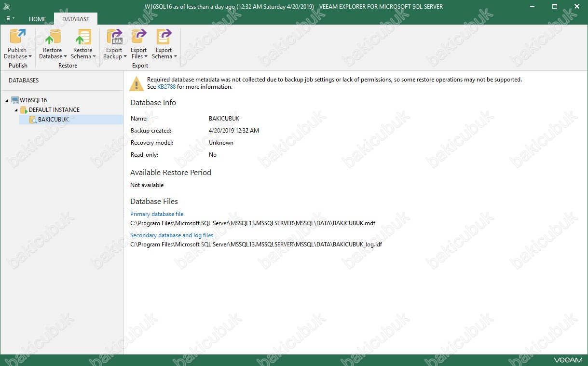Open the main hamburger menu

tap(10, 19)
